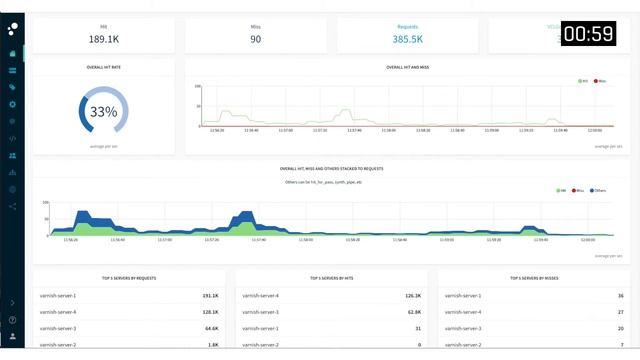Image resolution: width=640 pixels, height=360 pixels.
Task: Toggle Hit series in stacked requests chart legend
Action: [561, 191]
